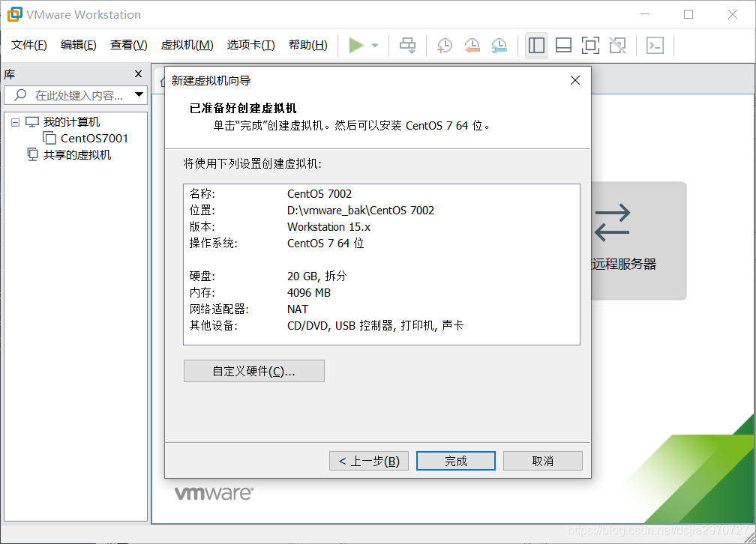Click the 自定义硬件(C)... button
The height and width of the screenshot is (544, 756).
(x=254, y=371)
